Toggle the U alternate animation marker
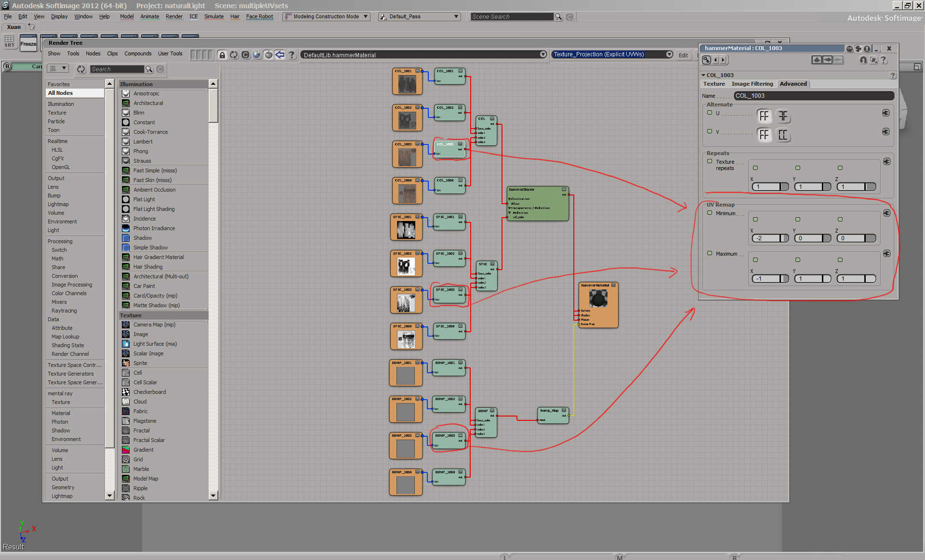This screenshot has width=925, height=560. pyautogui.click(x=710, y=113)
